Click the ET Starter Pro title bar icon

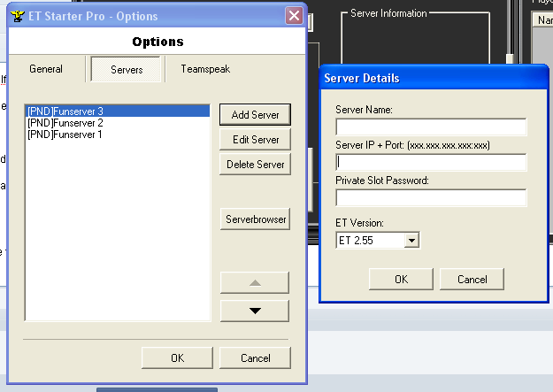[15, 16]
